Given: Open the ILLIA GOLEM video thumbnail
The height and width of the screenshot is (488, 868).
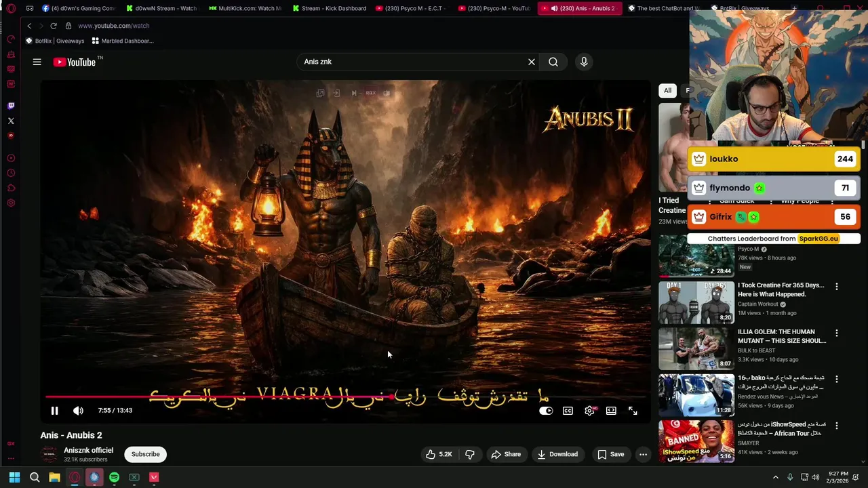Looking at the screenshot, I should click(x=696, y=348).
